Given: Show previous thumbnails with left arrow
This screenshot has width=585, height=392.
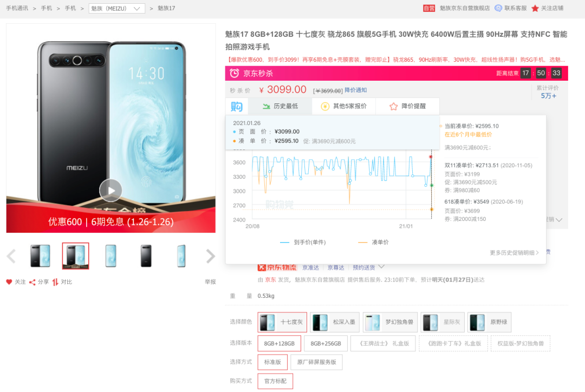Looking at the screenshot, I should tap(11, 256).
